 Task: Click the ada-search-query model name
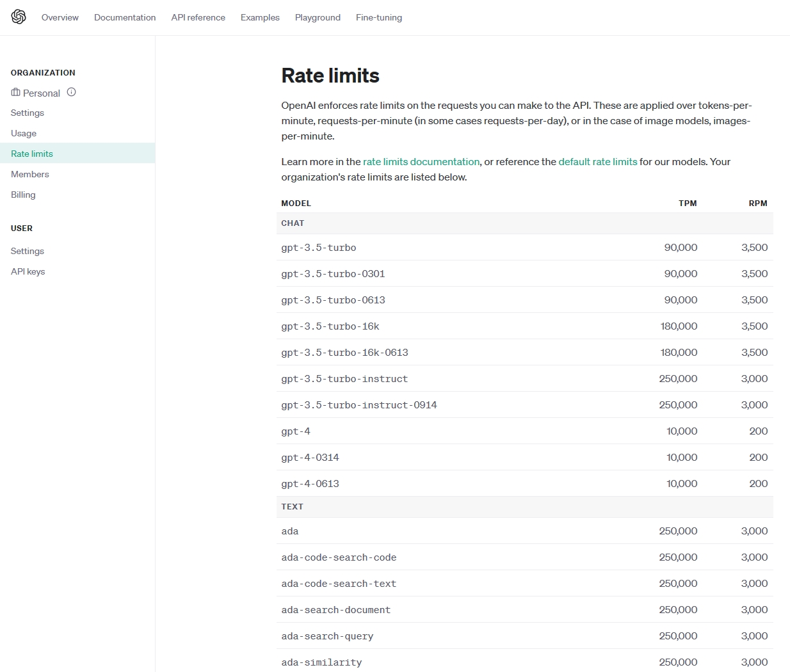click(x=327, y=636)
